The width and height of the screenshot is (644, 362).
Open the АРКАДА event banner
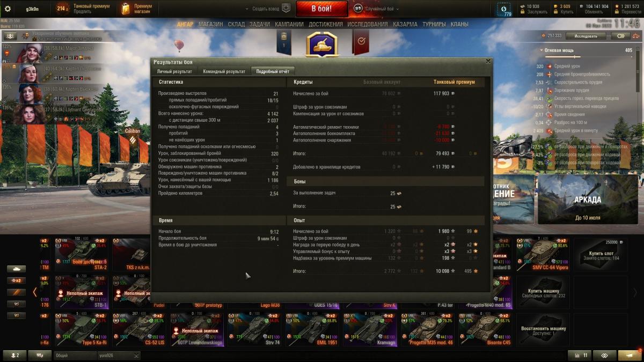(588, 200)
